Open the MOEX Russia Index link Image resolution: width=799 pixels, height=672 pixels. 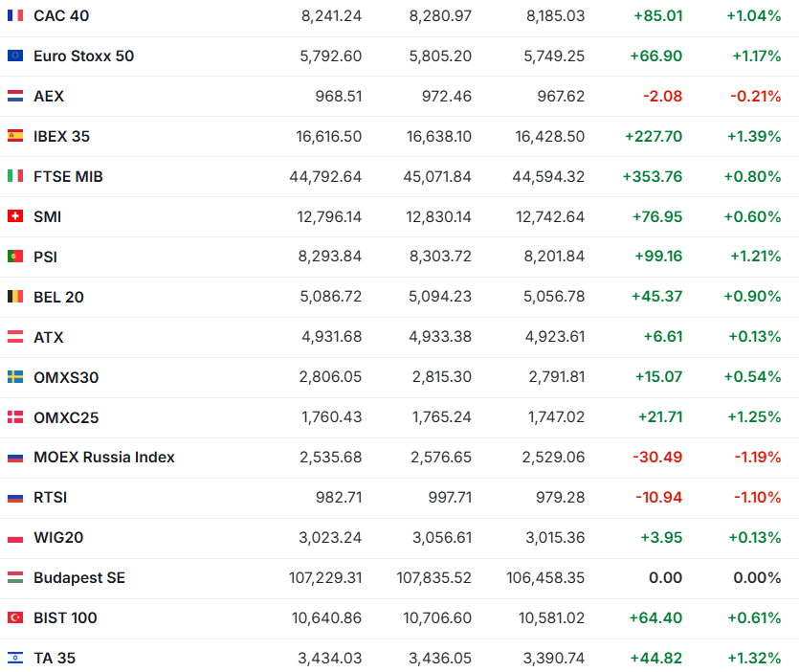tap(103, 458)
